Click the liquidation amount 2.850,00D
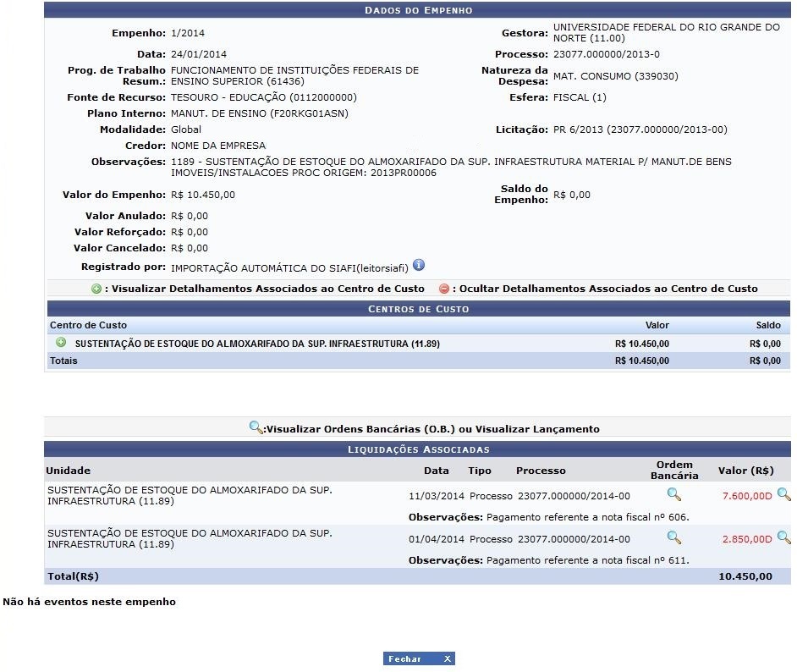 [x=747, y=539]
